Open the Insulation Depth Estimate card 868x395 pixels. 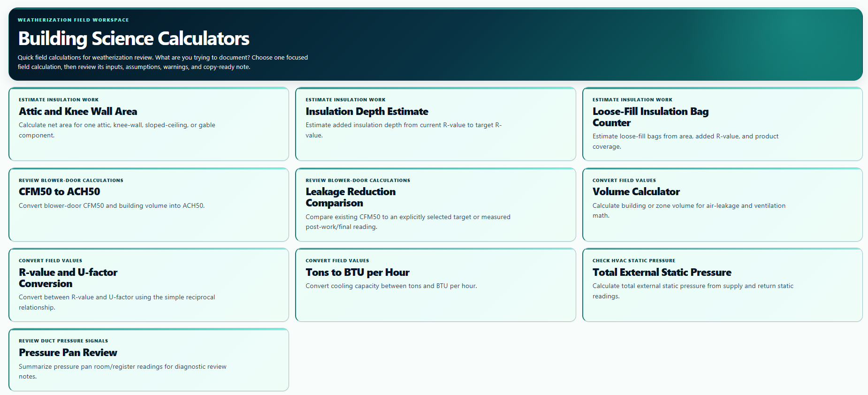click(435, 124)
